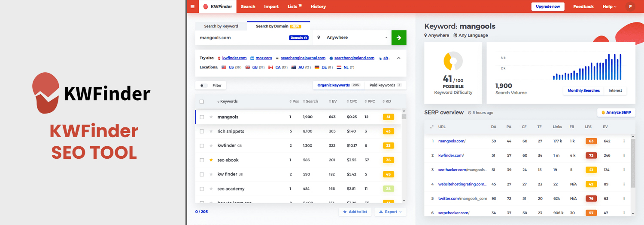Click the Analyze SERP button
The height and width of the screenshot is (225, 644).
tap(616, 112)
